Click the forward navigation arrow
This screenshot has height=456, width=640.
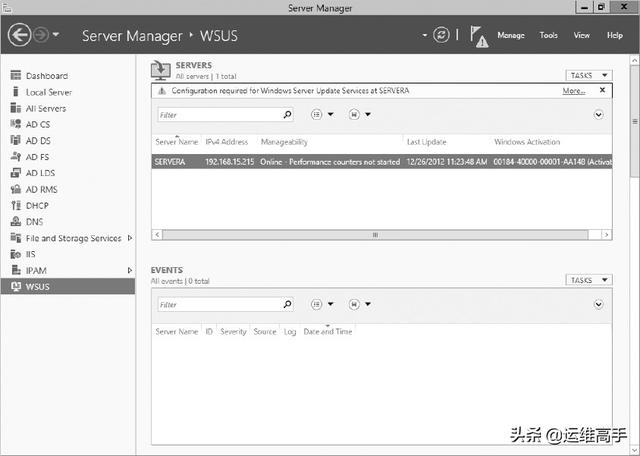tap(41, 35)
